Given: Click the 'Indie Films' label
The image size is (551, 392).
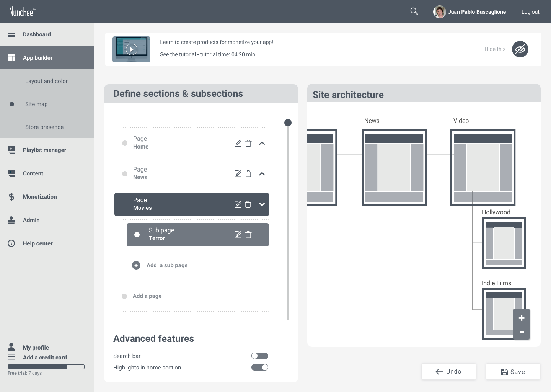Looking at the screenshot, I should (x=496, y=283).
